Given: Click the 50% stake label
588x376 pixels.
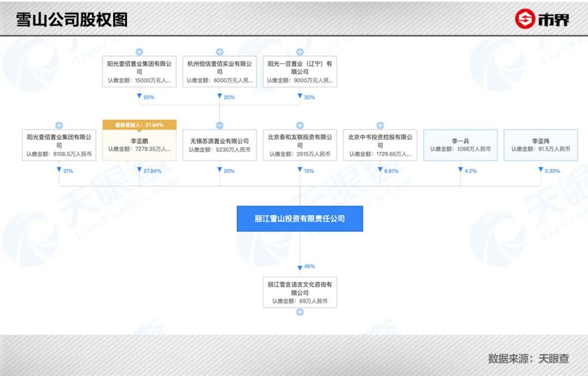Looking at the screenshot, I should (x=149, y=97).
